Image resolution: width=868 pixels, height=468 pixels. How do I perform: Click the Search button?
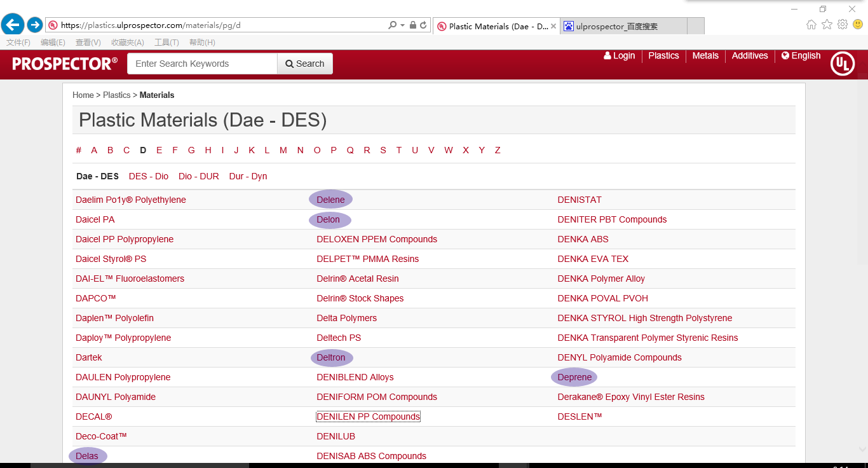pos(305,64)
